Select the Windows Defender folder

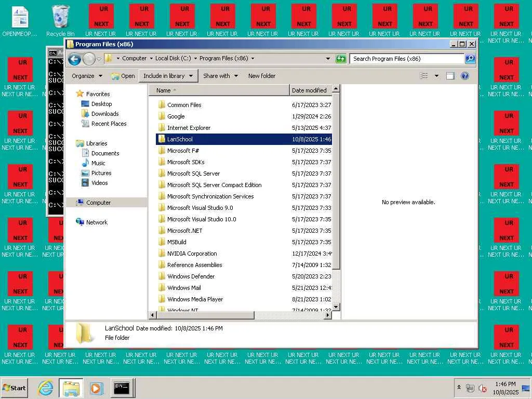[191, 276]
